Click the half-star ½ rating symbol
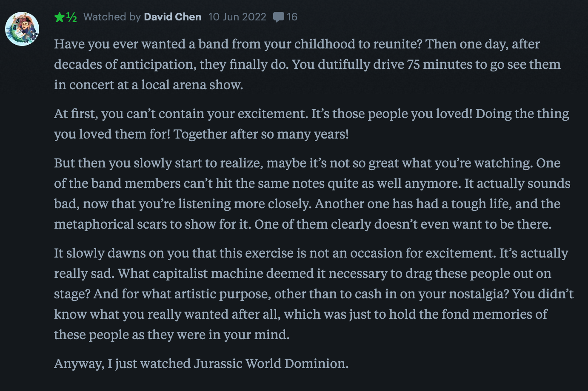The height and width of the screenshot is (391, 588). point(71,17)
